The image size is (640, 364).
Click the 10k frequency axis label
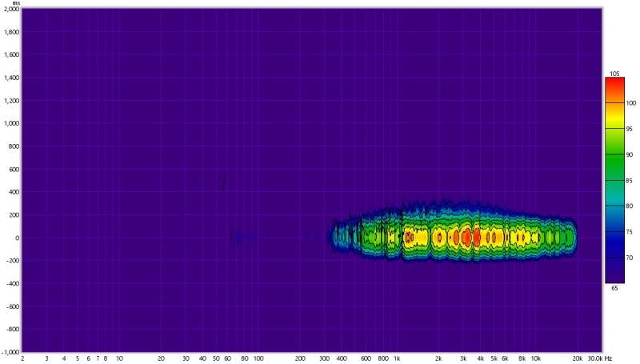point(535,358)
